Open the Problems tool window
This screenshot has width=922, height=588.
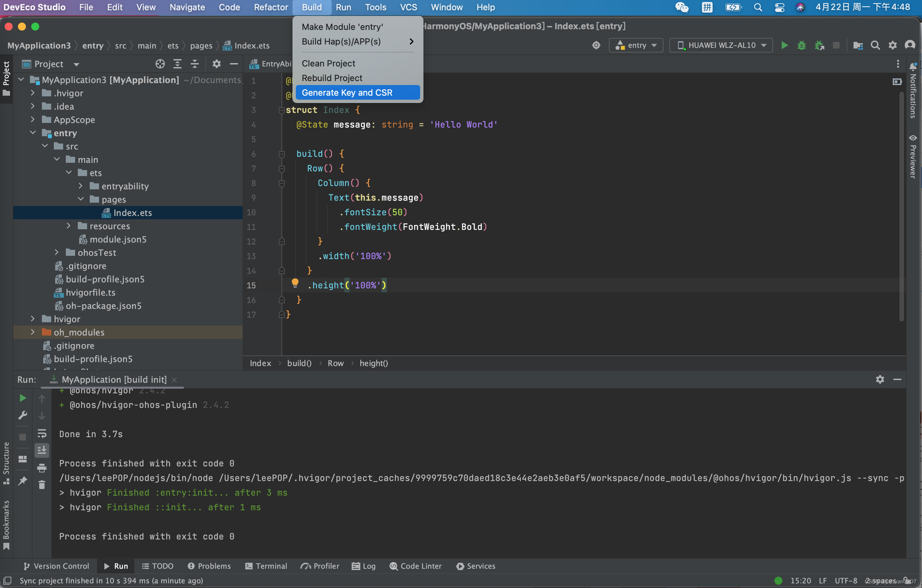pyautogui.click(x=209, y=566)
